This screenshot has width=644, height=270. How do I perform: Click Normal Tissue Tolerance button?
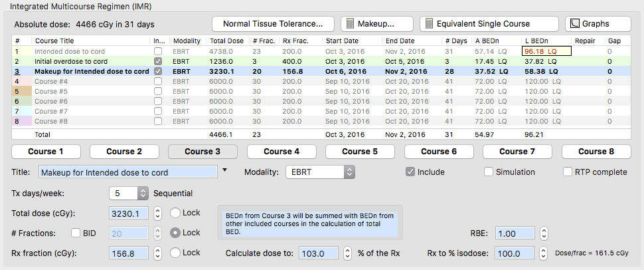tap(273, 24)
